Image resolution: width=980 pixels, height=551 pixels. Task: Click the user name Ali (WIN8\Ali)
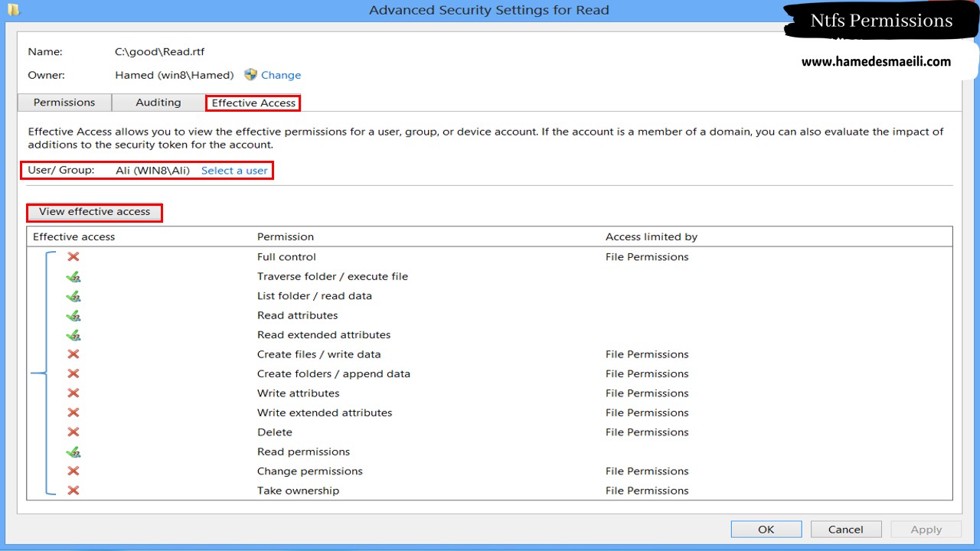click(x=152, y=171)
